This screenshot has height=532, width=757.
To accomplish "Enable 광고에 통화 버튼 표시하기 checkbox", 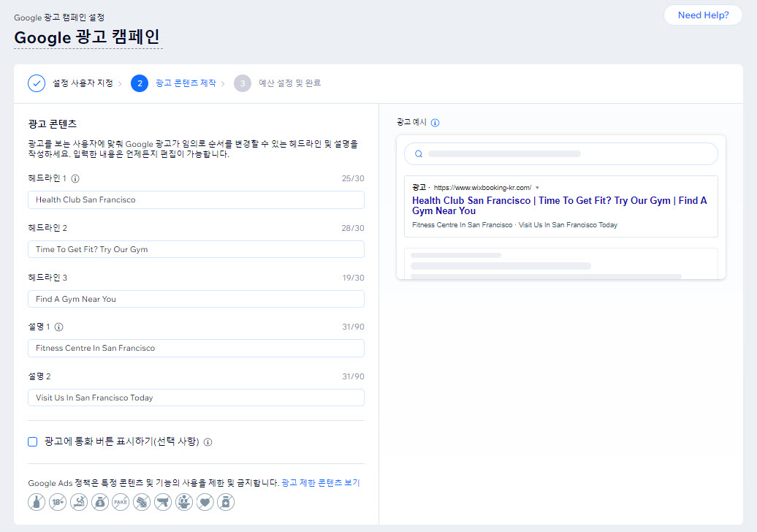I will [x=33, y=441].
